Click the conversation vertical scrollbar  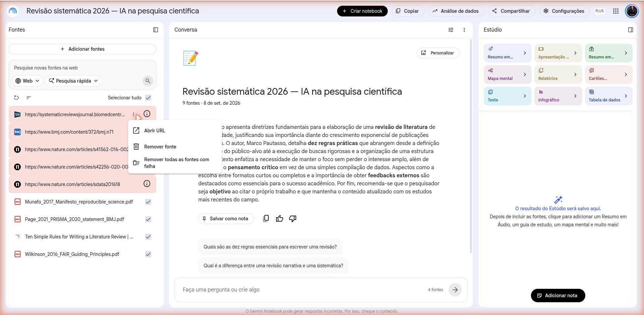coord(471,146)
